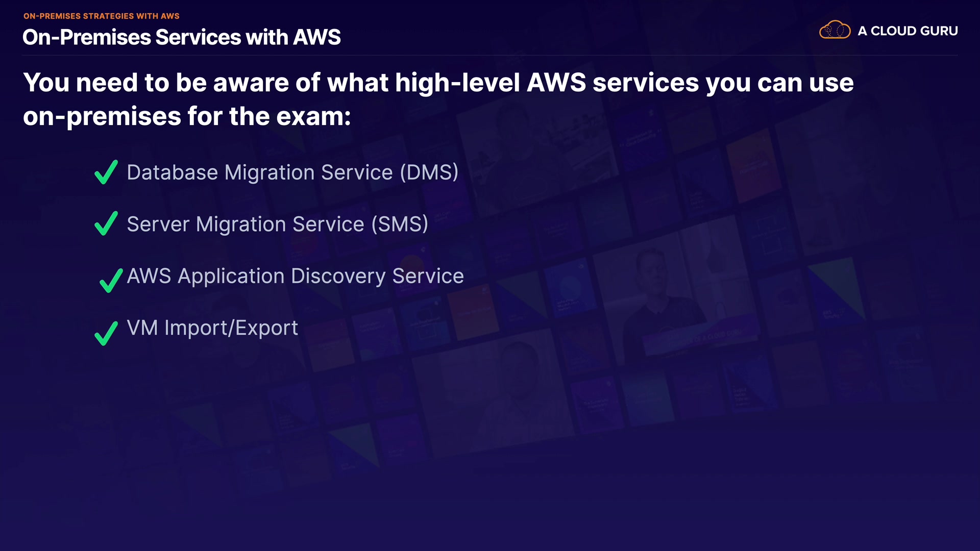Select the "On-Premises Services with AWS" slide title
This screenshot has width=980, height=551.
coord(182,37)
